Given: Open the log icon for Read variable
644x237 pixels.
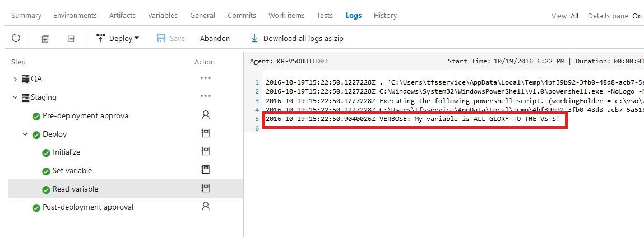Looking at the screenshot, I should [205, 188].
